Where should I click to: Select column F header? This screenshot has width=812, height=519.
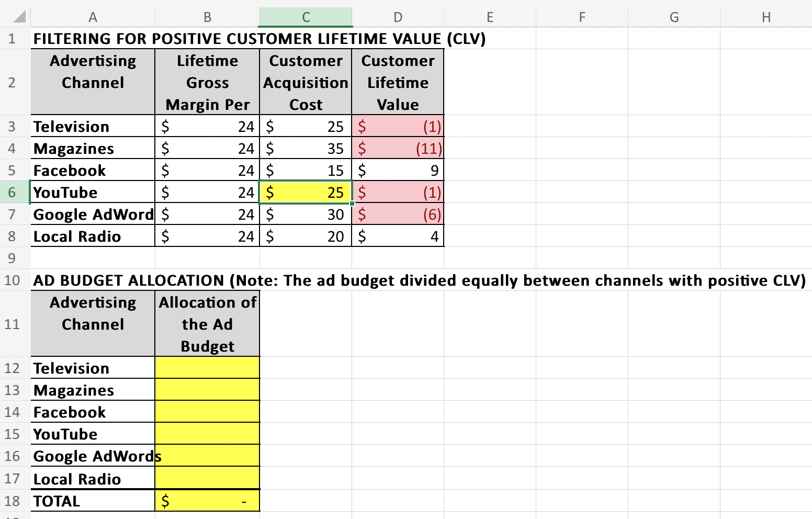coord(582,17)
